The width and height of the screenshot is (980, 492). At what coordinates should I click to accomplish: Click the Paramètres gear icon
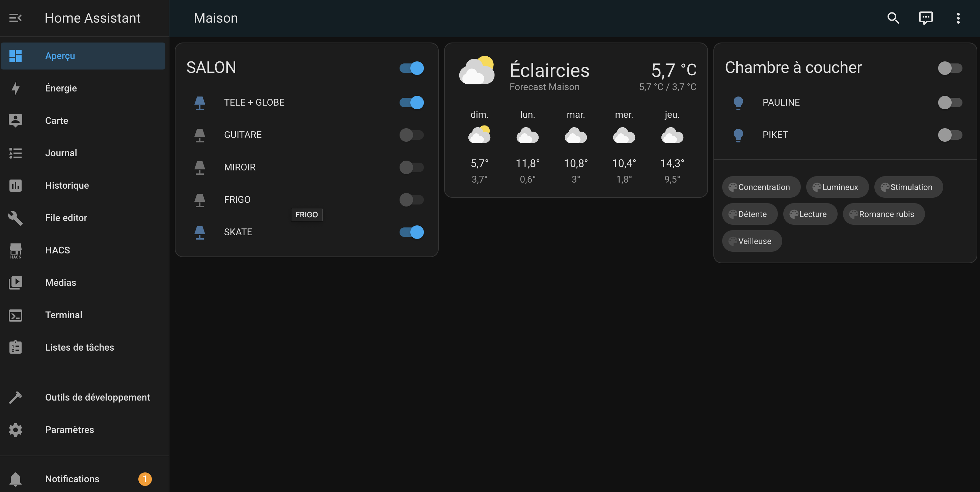tap(15, 430)
